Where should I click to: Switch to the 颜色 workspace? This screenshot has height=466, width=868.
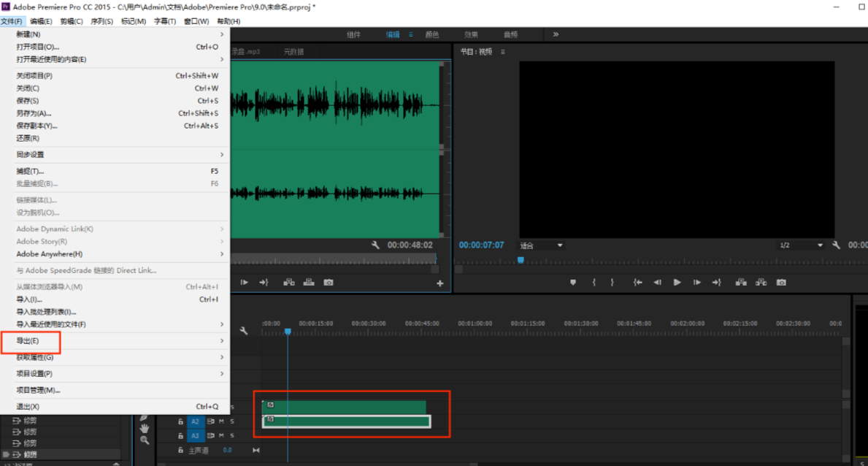pos(431,34)
